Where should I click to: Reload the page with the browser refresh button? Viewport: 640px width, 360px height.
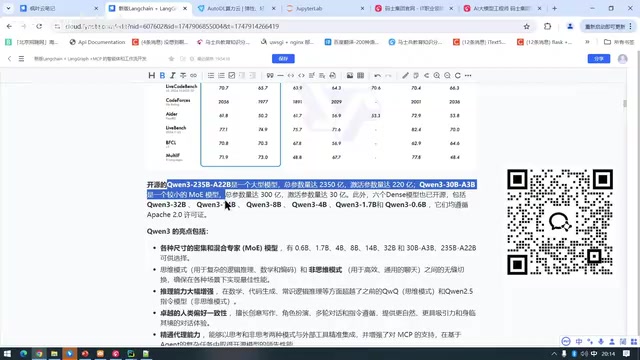pyautogui.click(x=39, y=26)
